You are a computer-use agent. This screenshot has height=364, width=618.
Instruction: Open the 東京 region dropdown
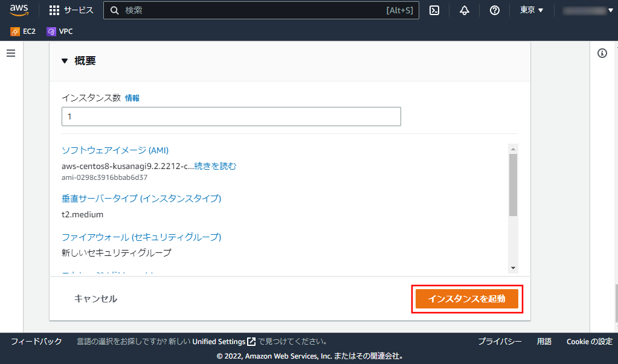pyautogui.click(x=531, y=10)
